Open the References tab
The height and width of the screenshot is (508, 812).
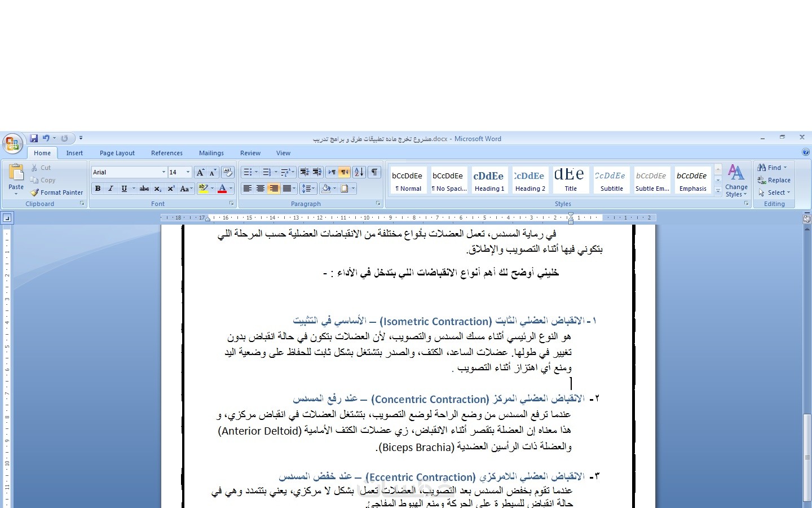pos(167,153)
